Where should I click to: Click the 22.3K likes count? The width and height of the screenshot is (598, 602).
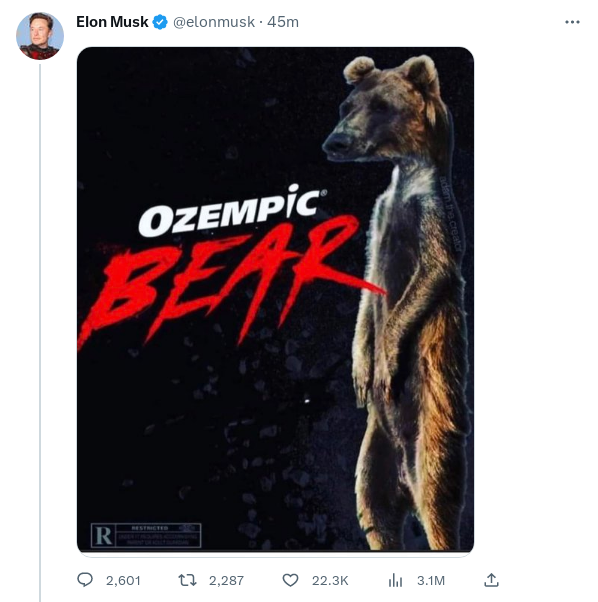pos(330,580)
